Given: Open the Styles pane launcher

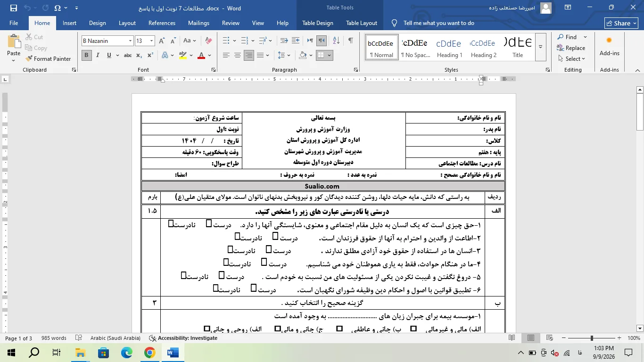Looking at the screenshot, I should [x=547, y=70].
